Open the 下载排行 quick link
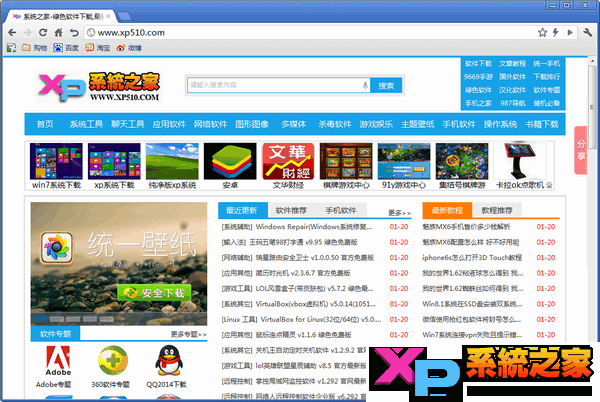This screenshot has height=402, width=600. click(x=547, y=76)
